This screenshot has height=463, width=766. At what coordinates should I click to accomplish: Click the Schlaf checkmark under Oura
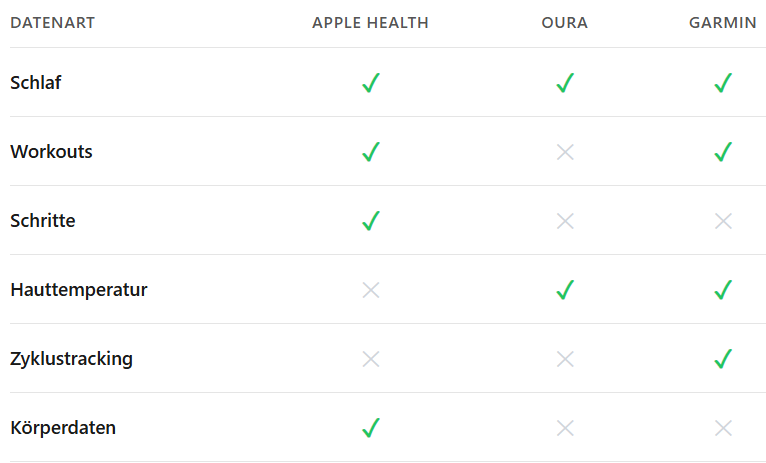[x=565, y=83]
